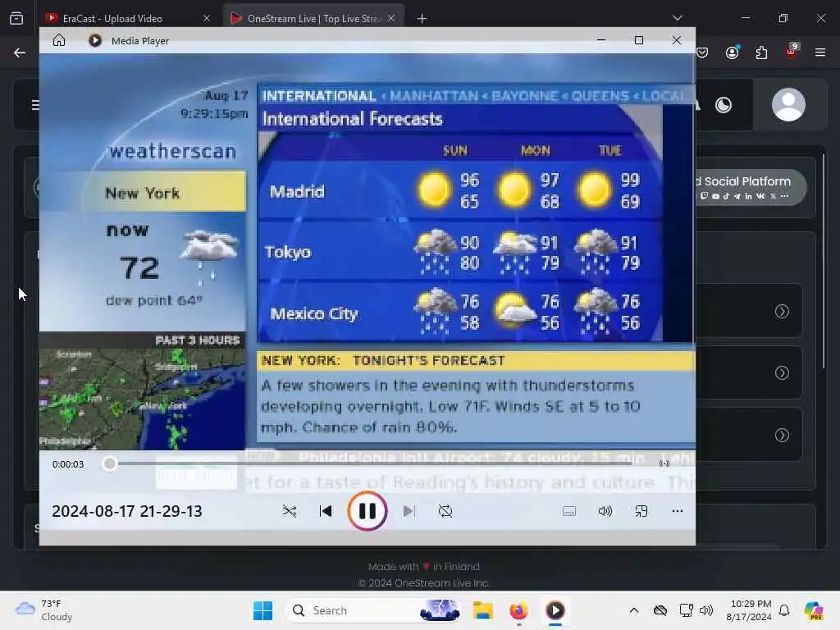840x630 pixels.
Task: Toggle shuffle in Media Player
Action: (x=290, y=511)
